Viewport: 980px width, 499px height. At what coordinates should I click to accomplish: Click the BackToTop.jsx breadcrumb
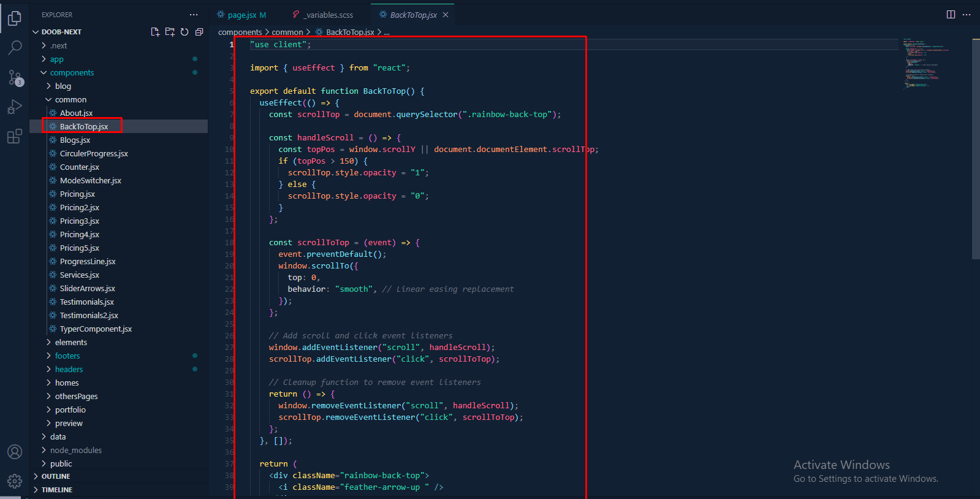click(350, 32)
